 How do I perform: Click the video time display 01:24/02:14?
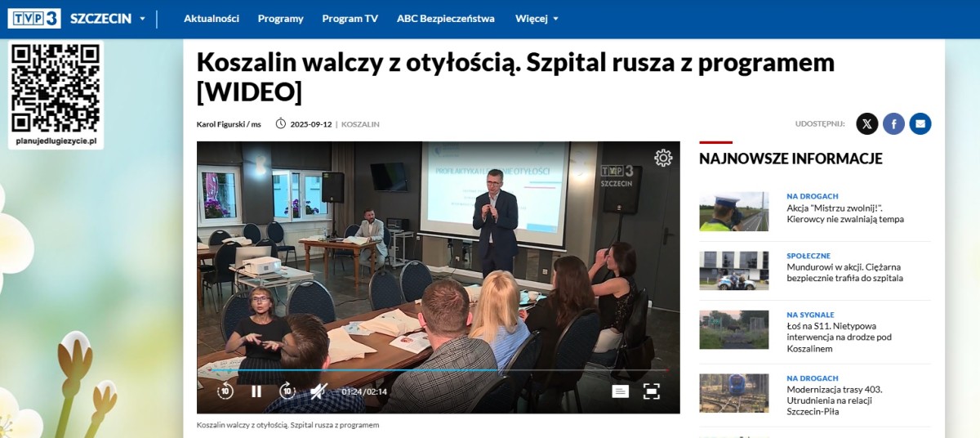[364, 391]
